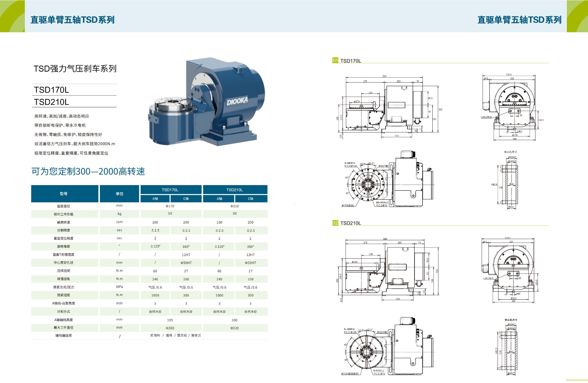The width and height of the screenshot is (588, 383).
Task: Click the MPa unit cell
Action: pos(119,287)
